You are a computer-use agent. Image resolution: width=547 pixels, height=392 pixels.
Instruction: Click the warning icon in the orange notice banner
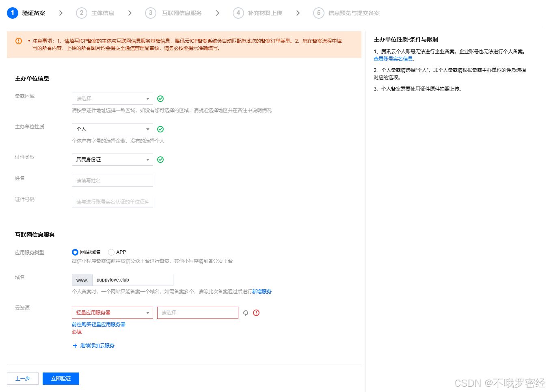pos(18,41)
